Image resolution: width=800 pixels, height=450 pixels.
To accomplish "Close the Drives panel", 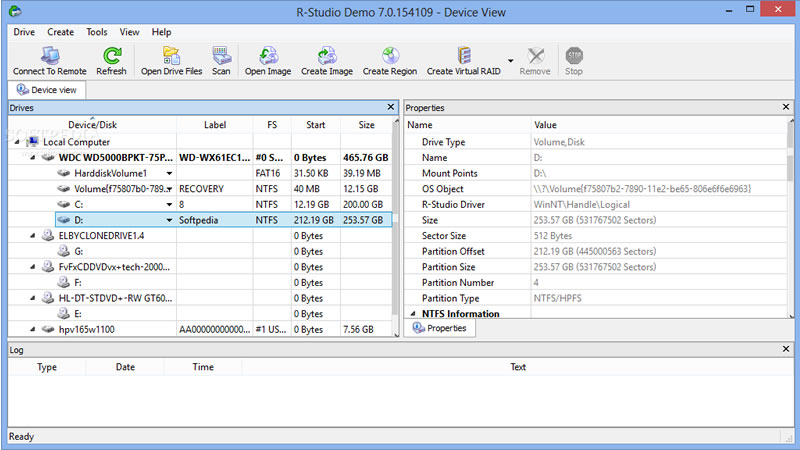I will coord(391,107).
